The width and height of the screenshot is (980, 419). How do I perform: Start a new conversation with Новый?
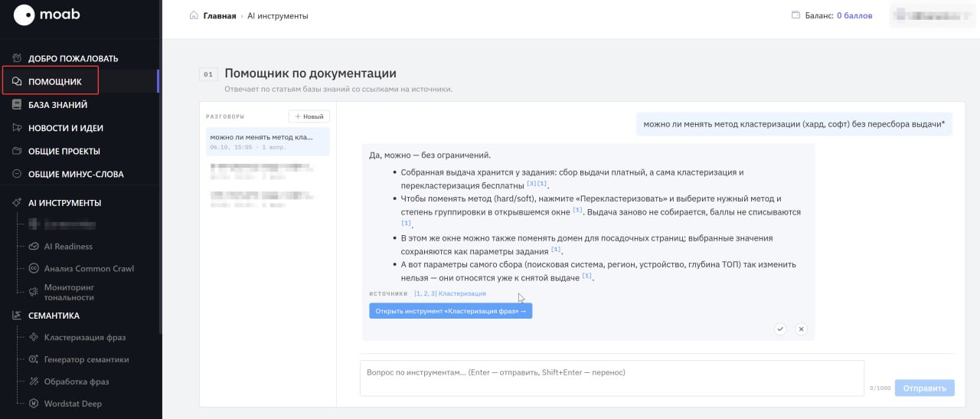click(309, 116)
